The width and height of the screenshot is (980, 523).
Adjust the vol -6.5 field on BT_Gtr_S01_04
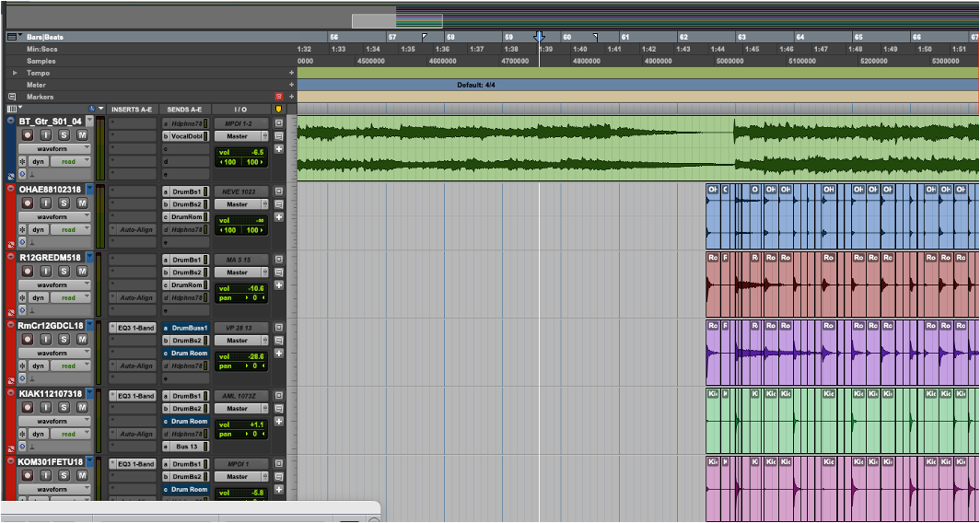click(241, 152)
